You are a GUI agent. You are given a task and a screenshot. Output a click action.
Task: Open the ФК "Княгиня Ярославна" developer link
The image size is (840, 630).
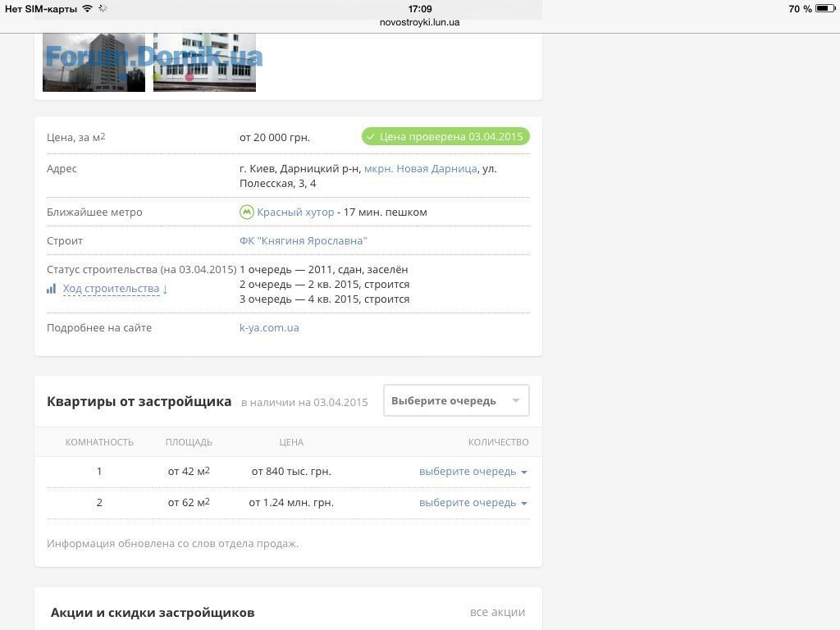pyautogui.click(x=304, y=241)
